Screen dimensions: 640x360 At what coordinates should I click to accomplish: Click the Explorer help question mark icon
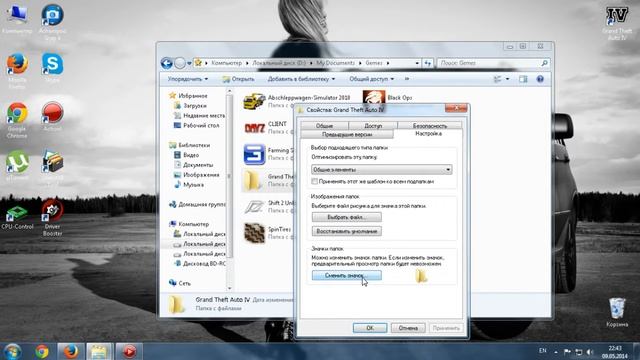[540, 79]
